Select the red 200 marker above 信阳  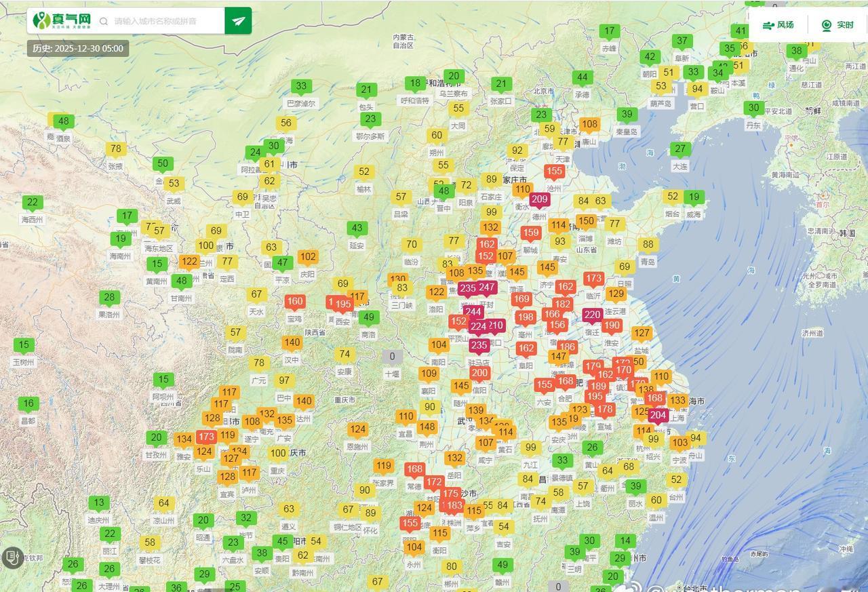coord(479,373)
